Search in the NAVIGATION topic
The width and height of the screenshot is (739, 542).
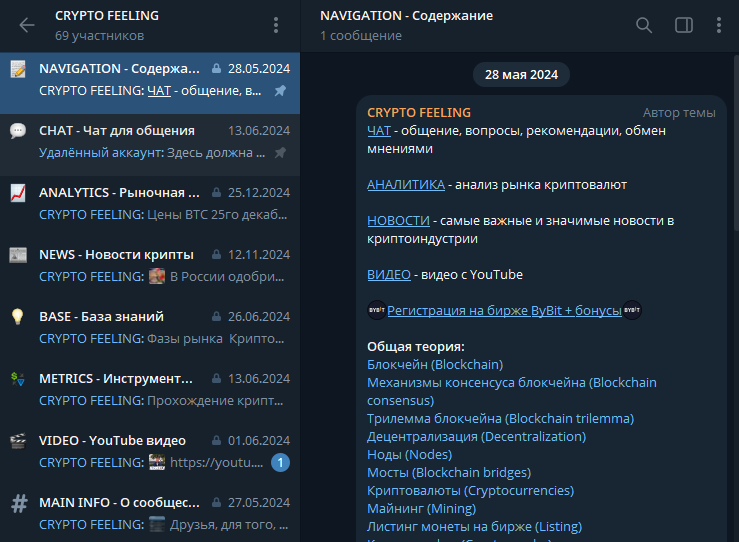tap(644, 25)
